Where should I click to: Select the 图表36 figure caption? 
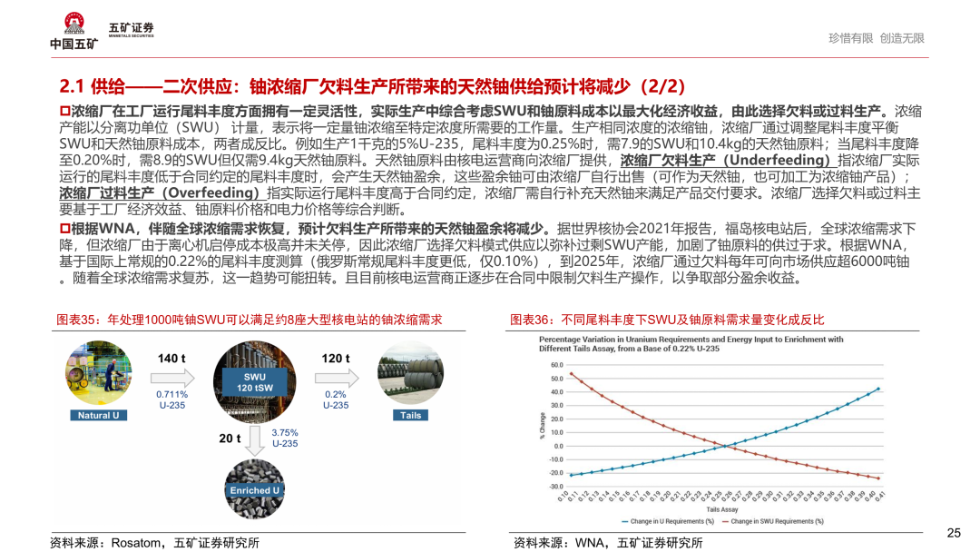tap(667, 320)
